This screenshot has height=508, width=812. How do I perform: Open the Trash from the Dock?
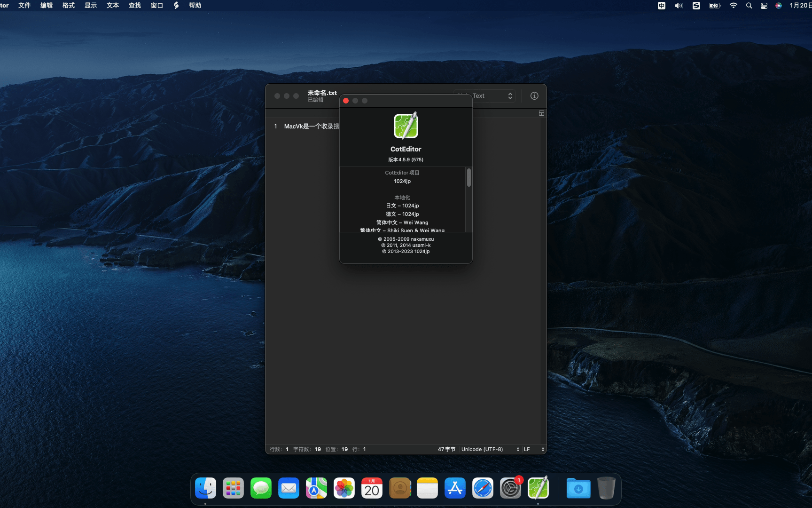(606, 488)
